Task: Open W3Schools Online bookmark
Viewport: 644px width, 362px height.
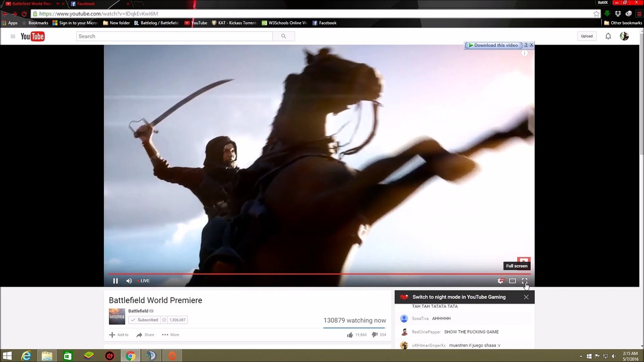Action: click(x=284, y=23)
